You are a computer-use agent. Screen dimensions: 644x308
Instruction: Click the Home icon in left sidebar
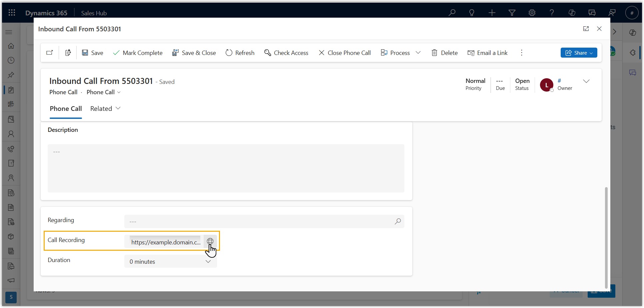(11, 46)
